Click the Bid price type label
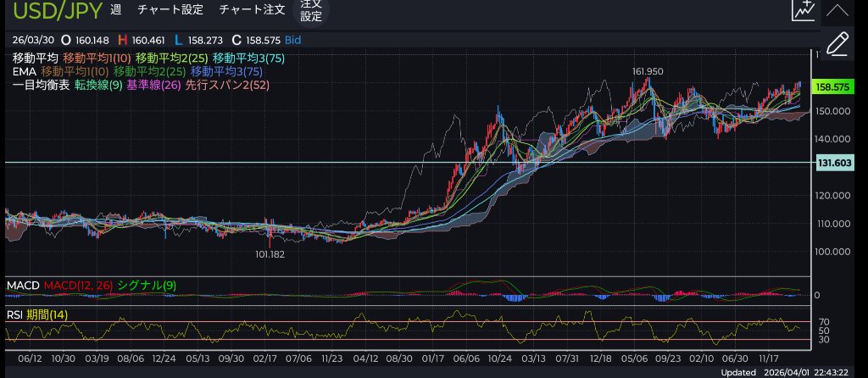 pyautogui.click(x=292, y=39)
